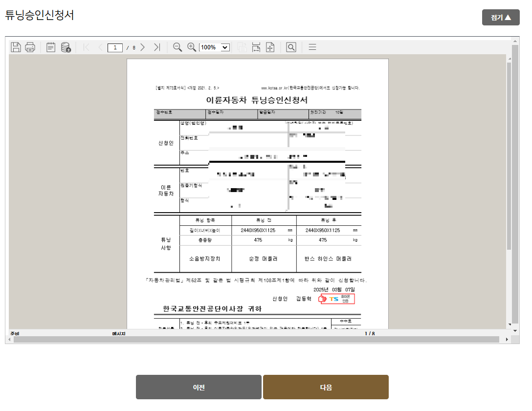532x411 pixels.
Task: Click the 이륜자동차 튜닝승인신청서 document title
Action: coord(257,100)
